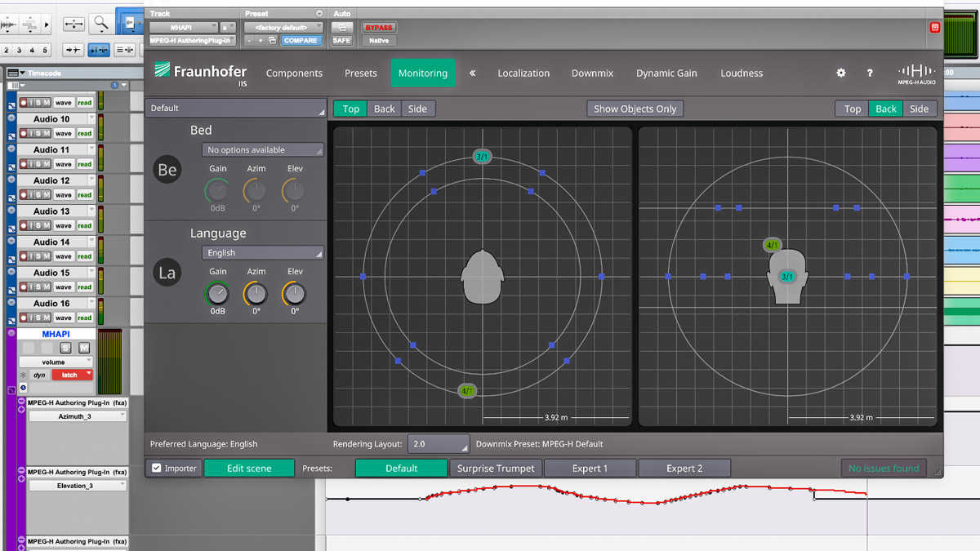The height and width of the screenshot is (551, 980).
Task: Open the Dynamic Gain tab
Action: point(666,73)
